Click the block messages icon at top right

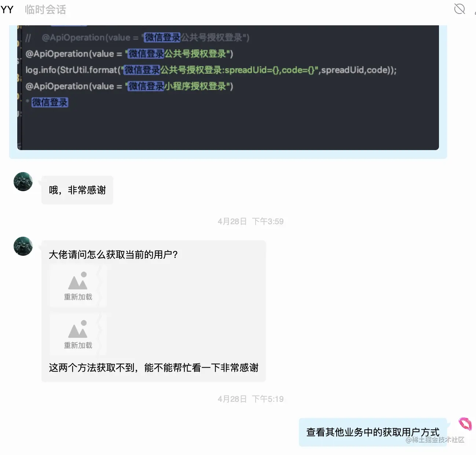459,9
